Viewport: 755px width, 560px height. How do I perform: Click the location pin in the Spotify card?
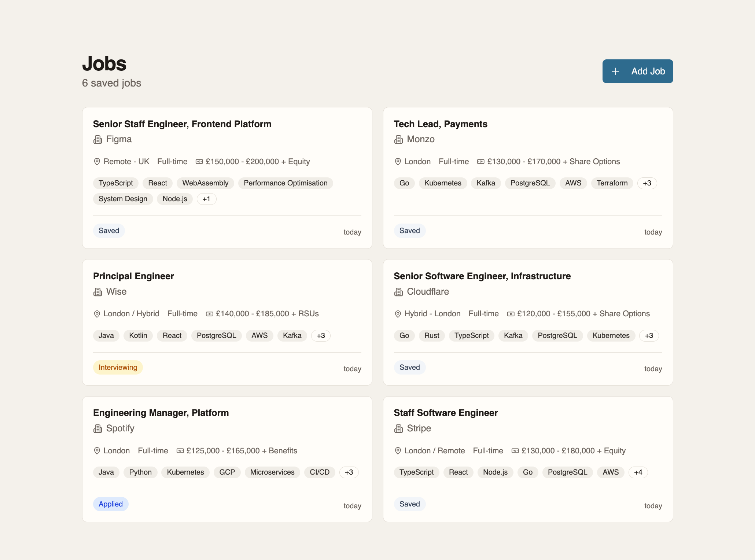point(97,451)
